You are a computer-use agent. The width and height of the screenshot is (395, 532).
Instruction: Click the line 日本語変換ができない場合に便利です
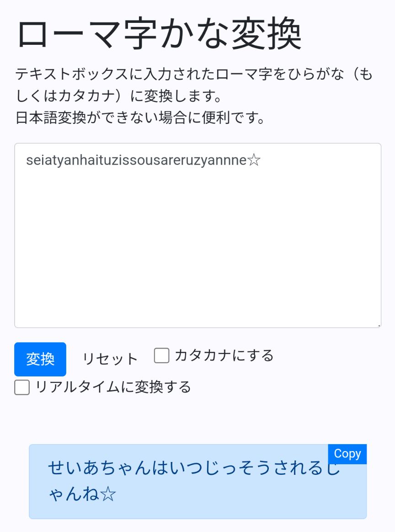(140, 118)
